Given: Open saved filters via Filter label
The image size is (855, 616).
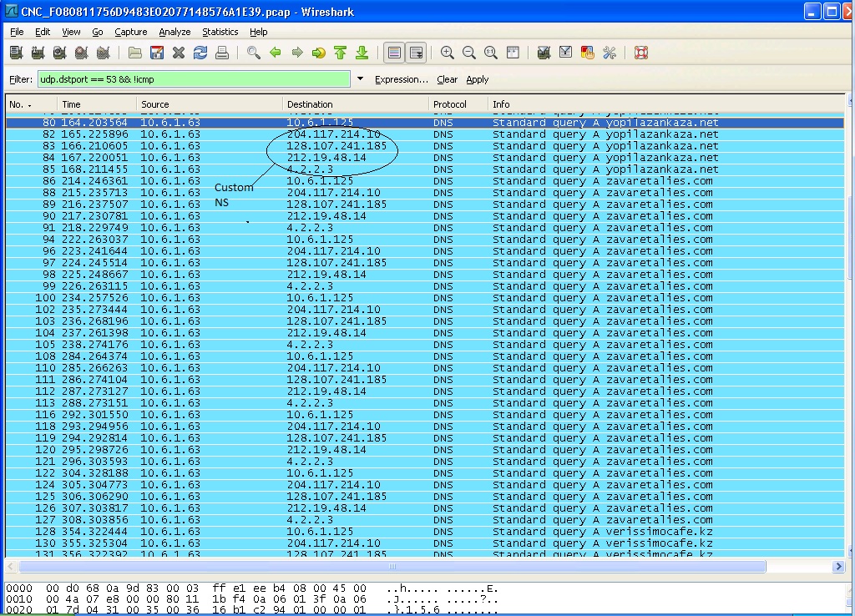Looking at the screenshot, I should pyautogui.click(x=21, y=79).
